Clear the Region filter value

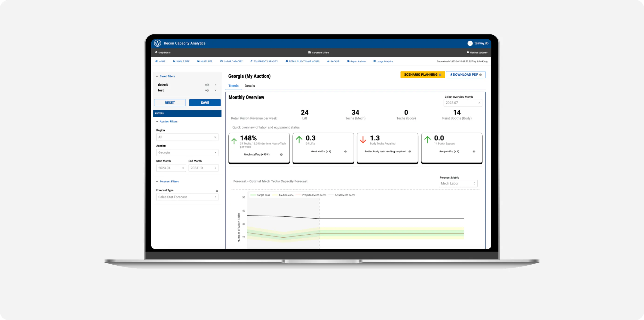[x=215, y=137]
